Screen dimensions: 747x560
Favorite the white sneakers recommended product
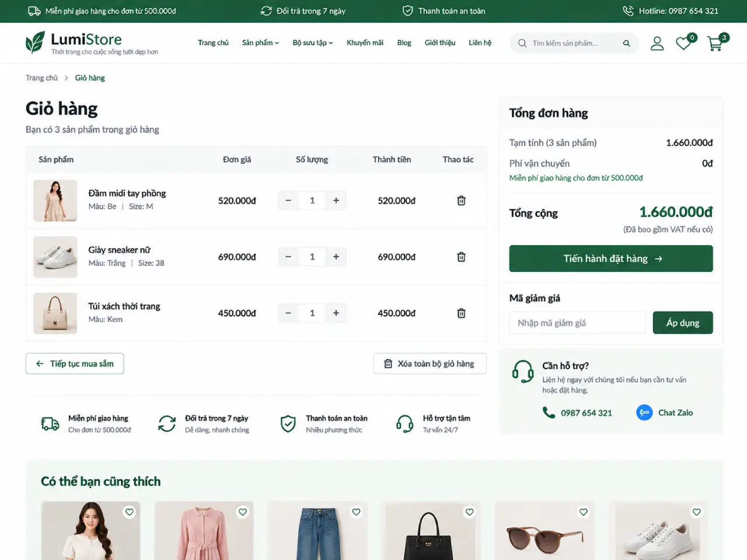pos(696,512)
